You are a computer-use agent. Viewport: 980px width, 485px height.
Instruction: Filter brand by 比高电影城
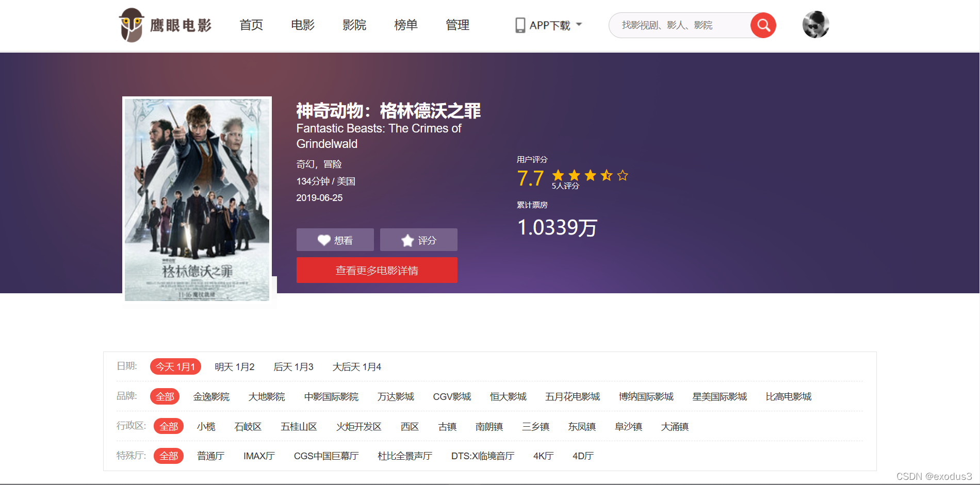tap(789, 396)
